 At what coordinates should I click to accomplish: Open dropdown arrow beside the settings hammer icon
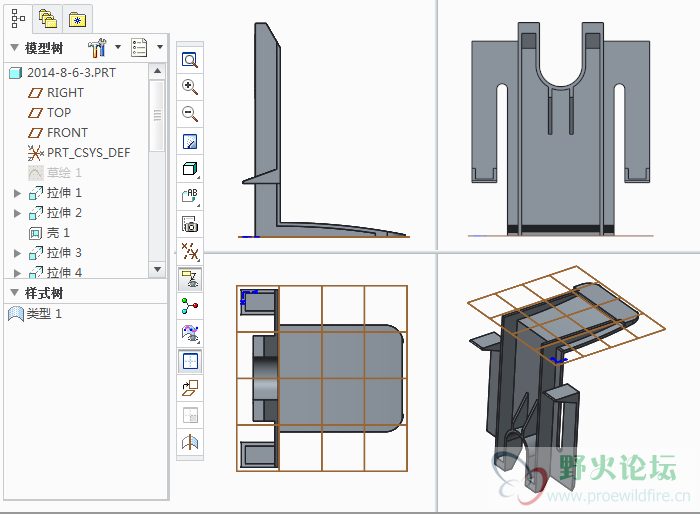118,47
